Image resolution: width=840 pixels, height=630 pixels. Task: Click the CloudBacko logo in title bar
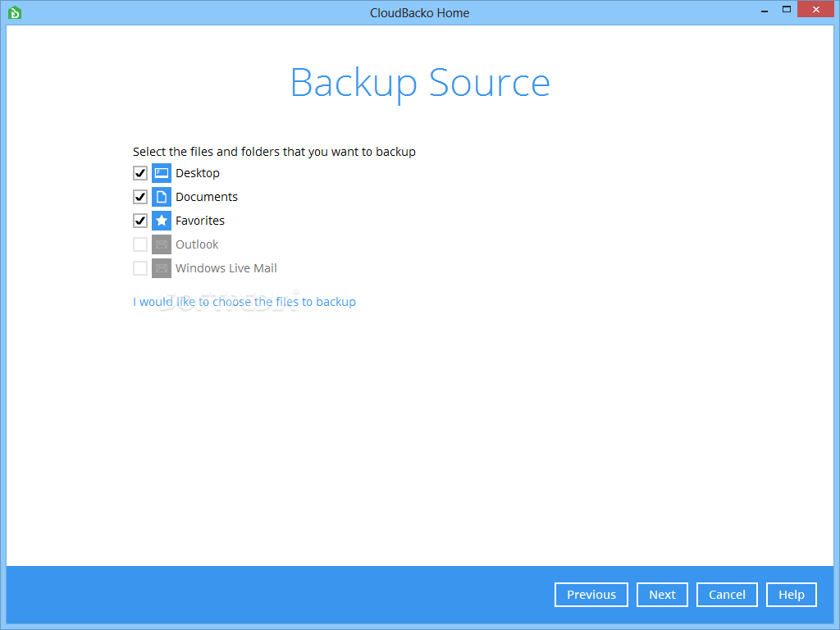click(15, 12)
